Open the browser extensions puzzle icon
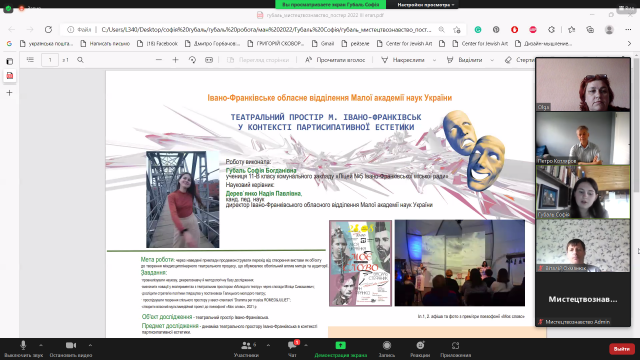 (551, 29)
